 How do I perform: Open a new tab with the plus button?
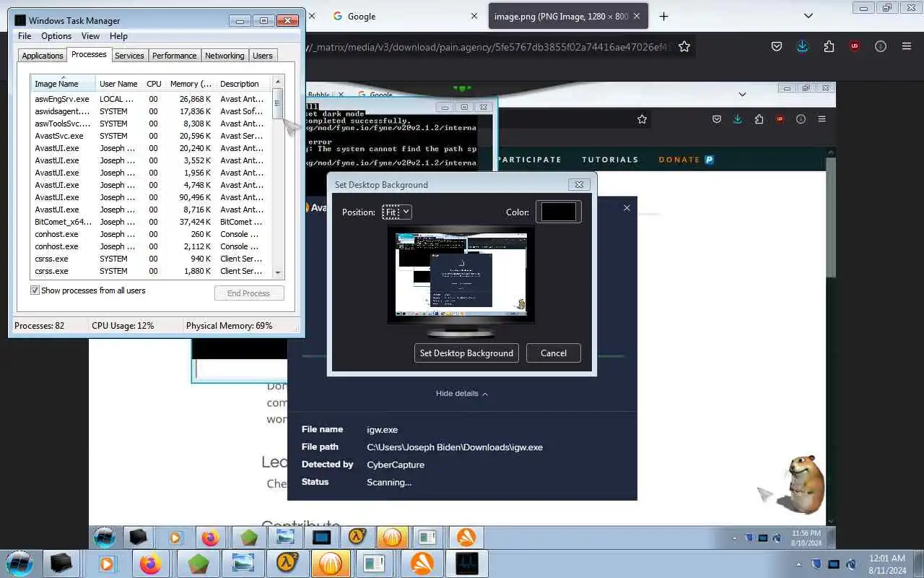click(x=664, y=16)
